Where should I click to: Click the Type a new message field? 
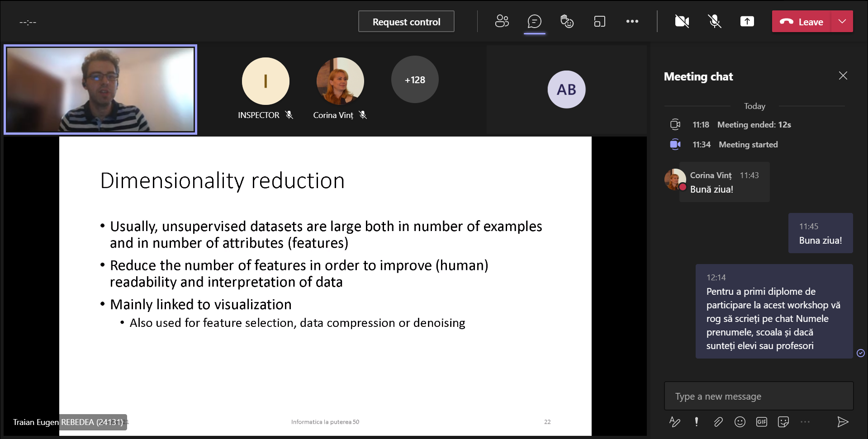(758, 397)
